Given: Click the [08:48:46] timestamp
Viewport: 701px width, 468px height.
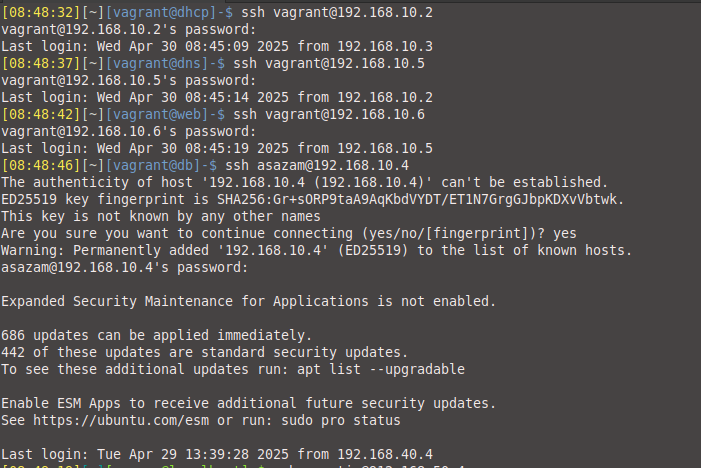Looking at the screenshot, I should 41,165.
